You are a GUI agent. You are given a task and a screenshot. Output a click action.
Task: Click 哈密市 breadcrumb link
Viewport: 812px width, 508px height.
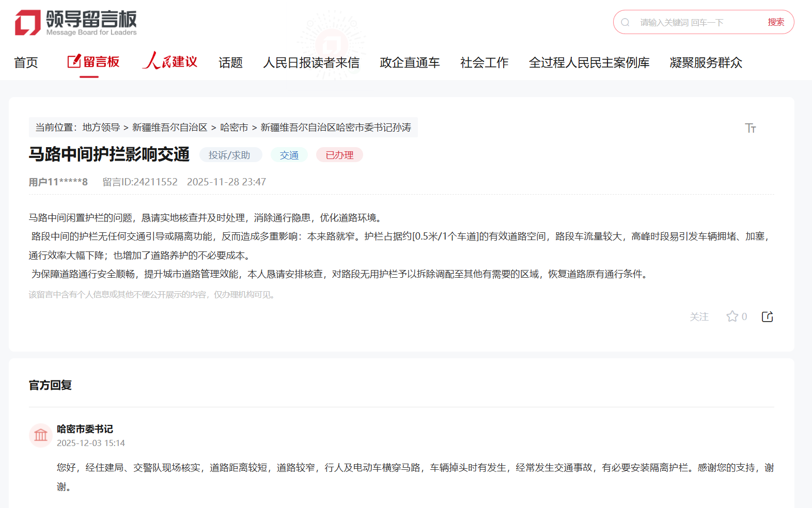coord(234,128)
